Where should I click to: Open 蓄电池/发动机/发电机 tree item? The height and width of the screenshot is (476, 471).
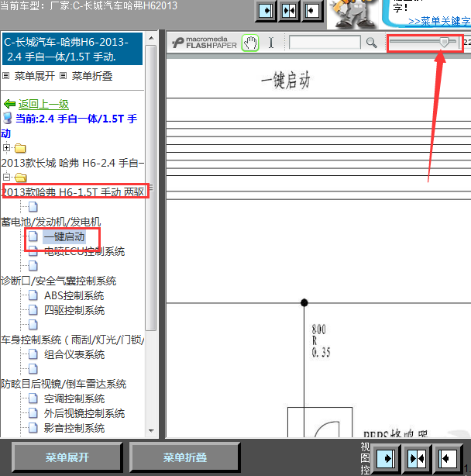50,222
